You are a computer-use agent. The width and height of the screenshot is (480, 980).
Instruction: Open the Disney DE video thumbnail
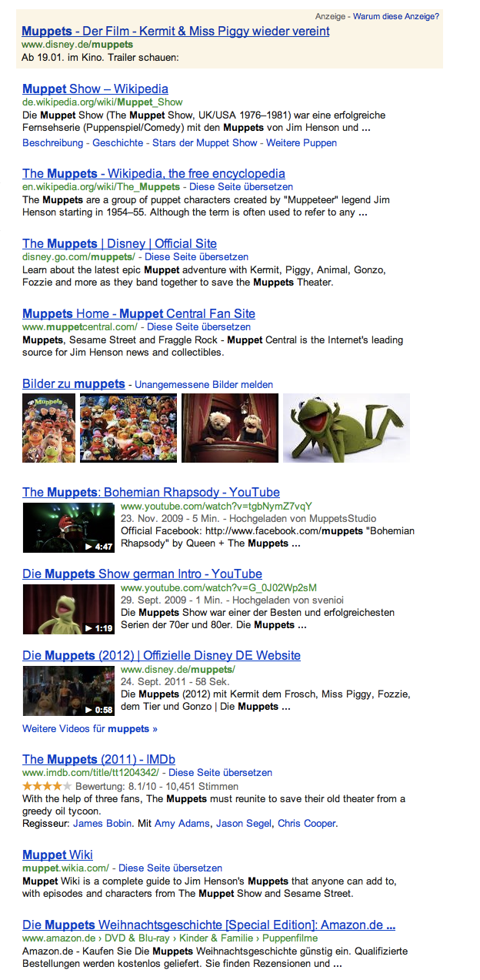(69, 691)
